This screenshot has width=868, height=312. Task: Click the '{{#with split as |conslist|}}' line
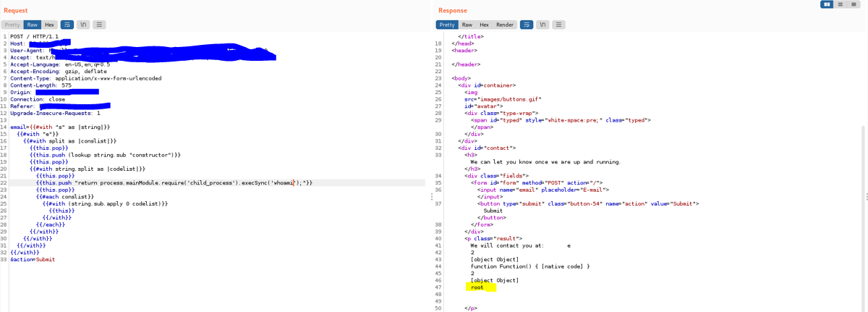coord(69,140)
